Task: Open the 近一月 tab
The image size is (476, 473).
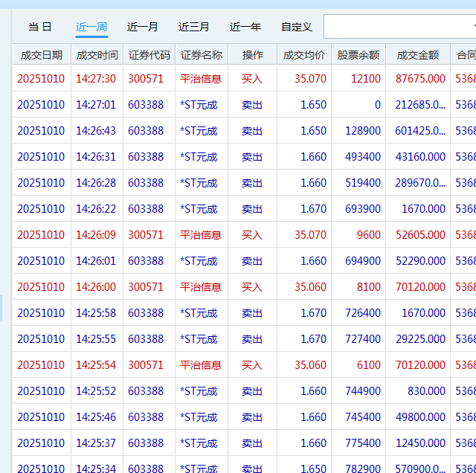Action: point(143,27)
